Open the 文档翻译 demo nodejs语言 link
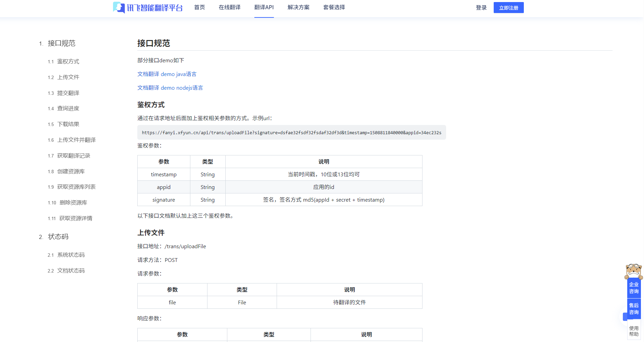 [170, 88]
